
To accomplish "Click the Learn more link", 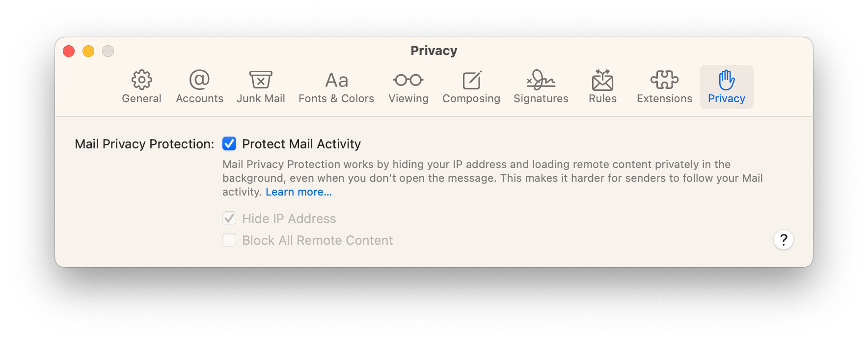I will pyautogui.click(x=298, y=192).
